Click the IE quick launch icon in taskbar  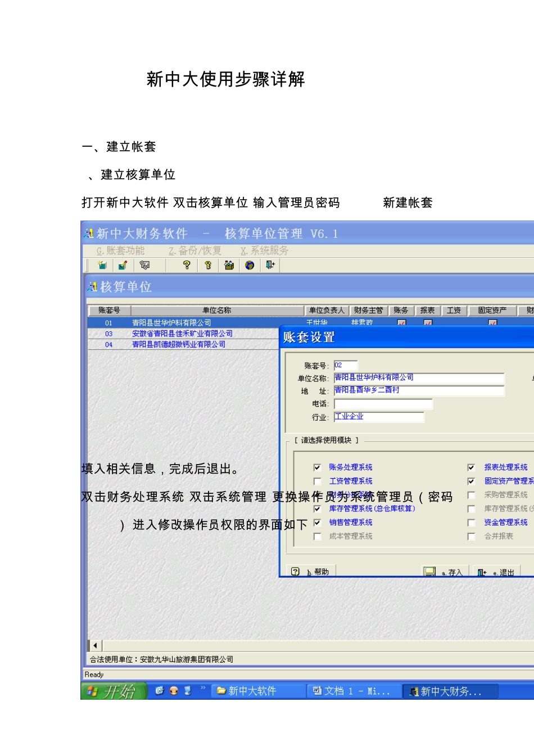coord(160,691)
